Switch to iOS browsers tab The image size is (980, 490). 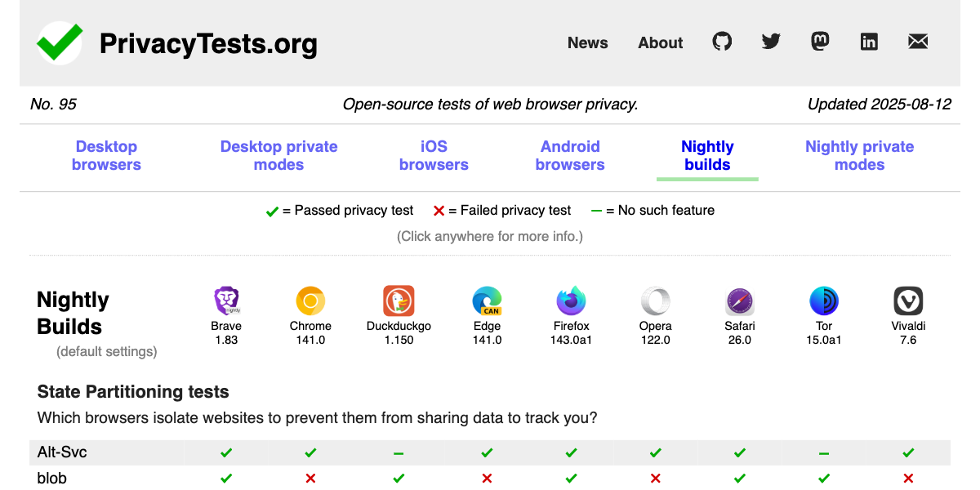(x=434, y=155)
